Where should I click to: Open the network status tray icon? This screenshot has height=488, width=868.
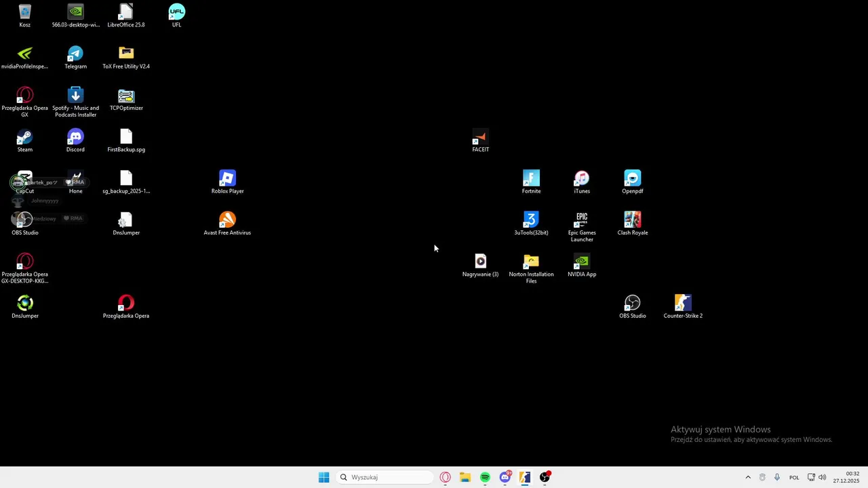click(x=811, y=477)
